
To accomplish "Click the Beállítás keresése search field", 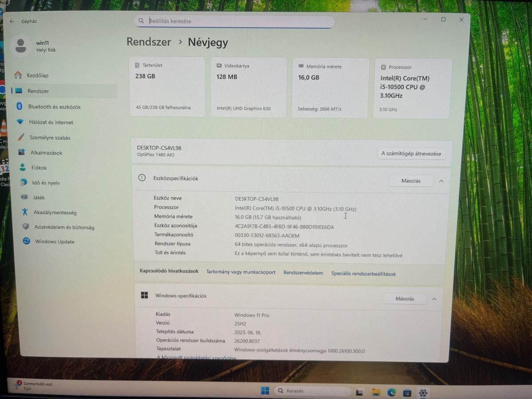I will click(235, 21).
